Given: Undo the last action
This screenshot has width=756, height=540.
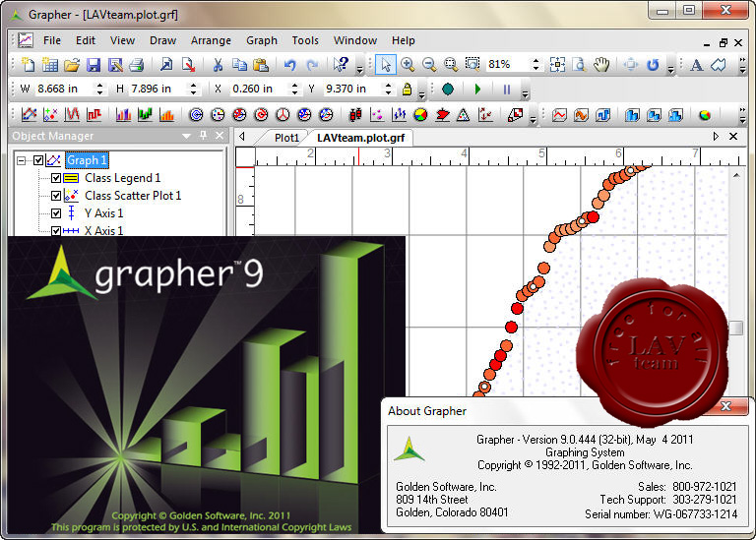Looking at the screenshot, I should [289, 65].
